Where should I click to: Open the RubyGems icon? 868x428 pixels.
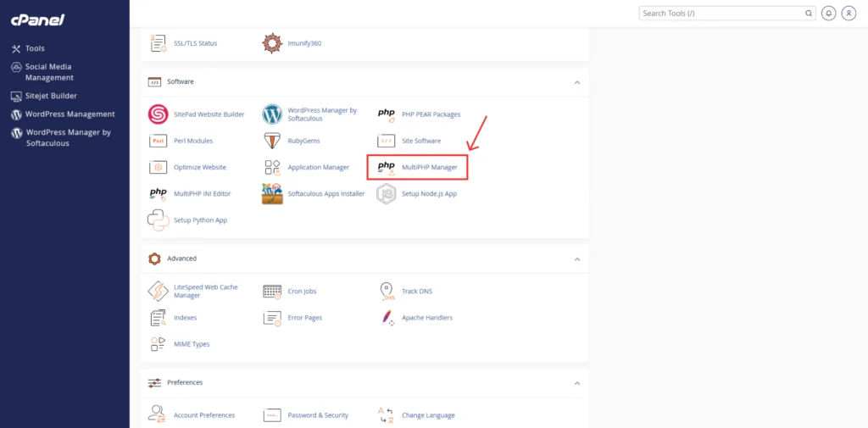272,142
